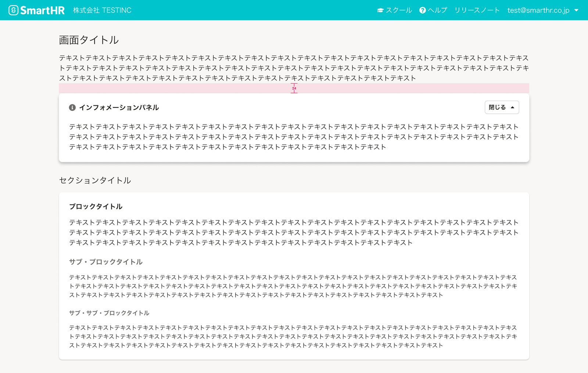This screenshot has width=588, height=373.
Task: Click the SmartHR wordmark in header
Action: coord(42,10)
